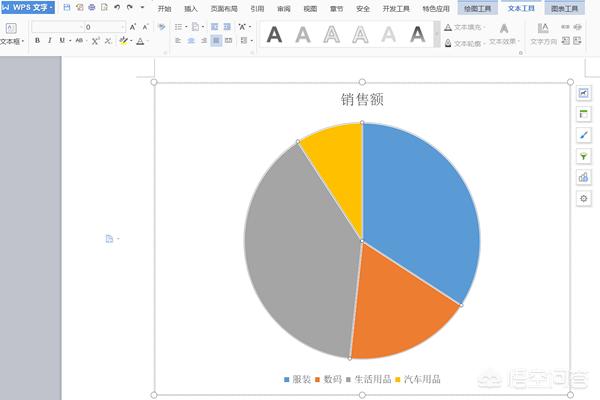Click the 数码 legend entry
Viewport: 600px width, 400px height.
(x=329, y=379)
